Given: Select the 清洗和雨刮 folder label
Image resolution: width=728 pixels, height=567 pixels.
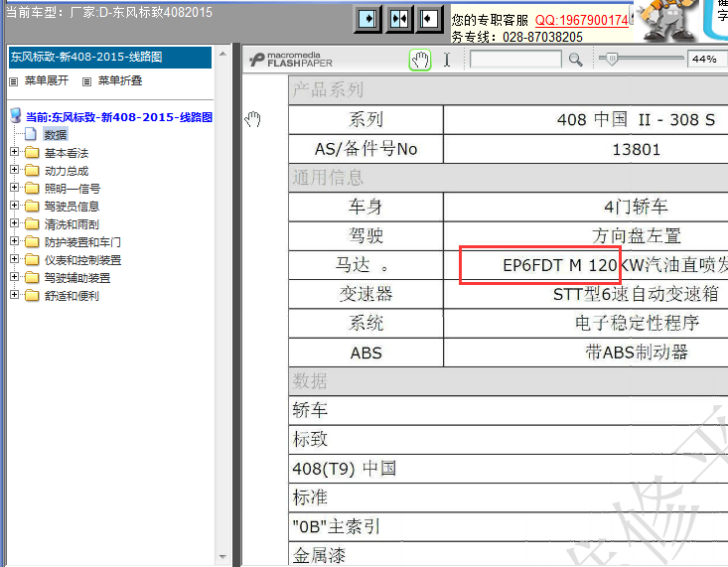Looking at the screenshot, I should coord(72,224).
